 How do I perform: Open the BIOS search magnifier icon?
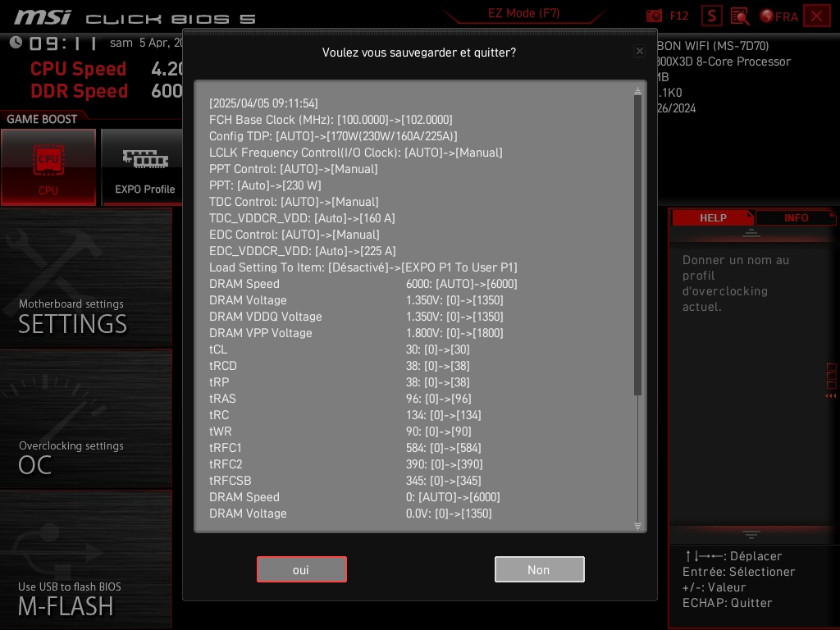(x=740, y=16)
